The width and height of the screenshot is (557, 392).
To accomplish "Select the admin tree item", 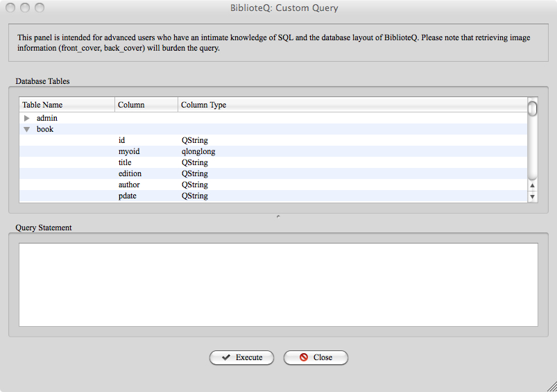I will pos(47,118).
